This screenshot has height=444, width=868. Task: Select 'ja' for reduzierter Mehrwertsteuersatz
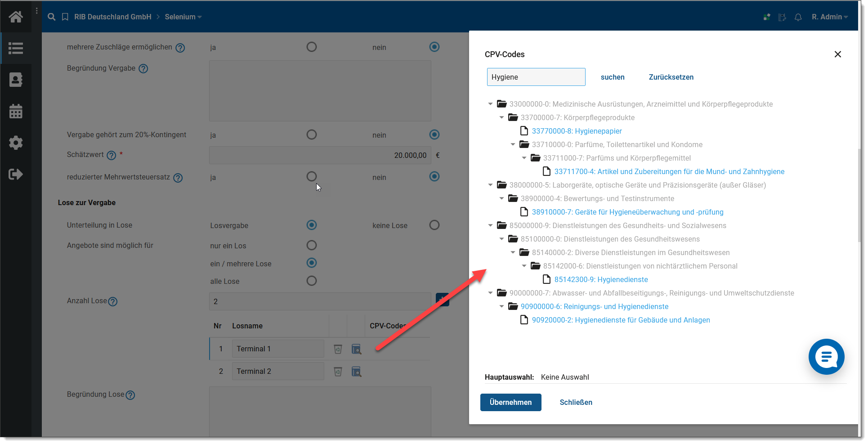click(311, 176)
